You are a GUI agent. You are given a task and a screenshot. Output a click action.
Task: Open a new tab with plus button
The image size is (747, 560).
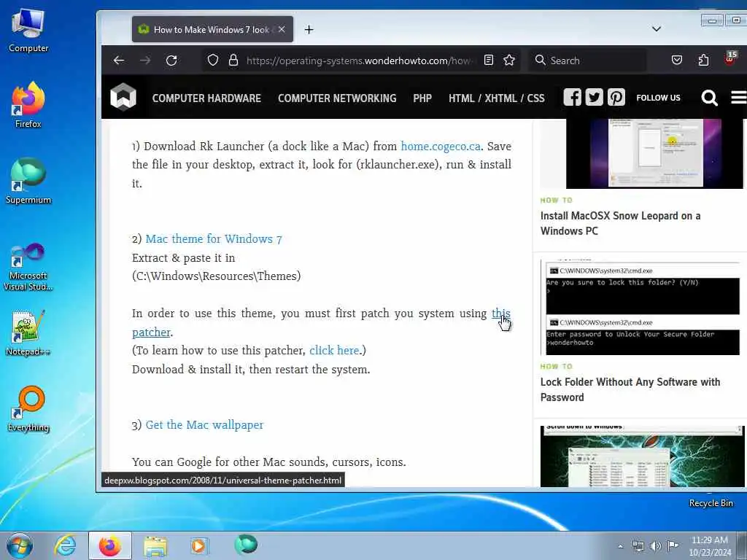(x=309, y=29)
